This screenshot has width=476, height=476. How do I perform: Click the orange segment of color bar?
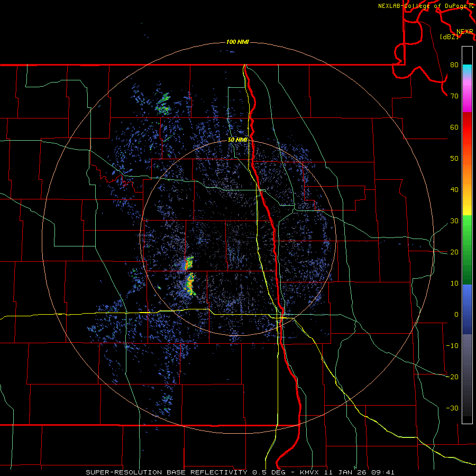[x=467, y=170]
